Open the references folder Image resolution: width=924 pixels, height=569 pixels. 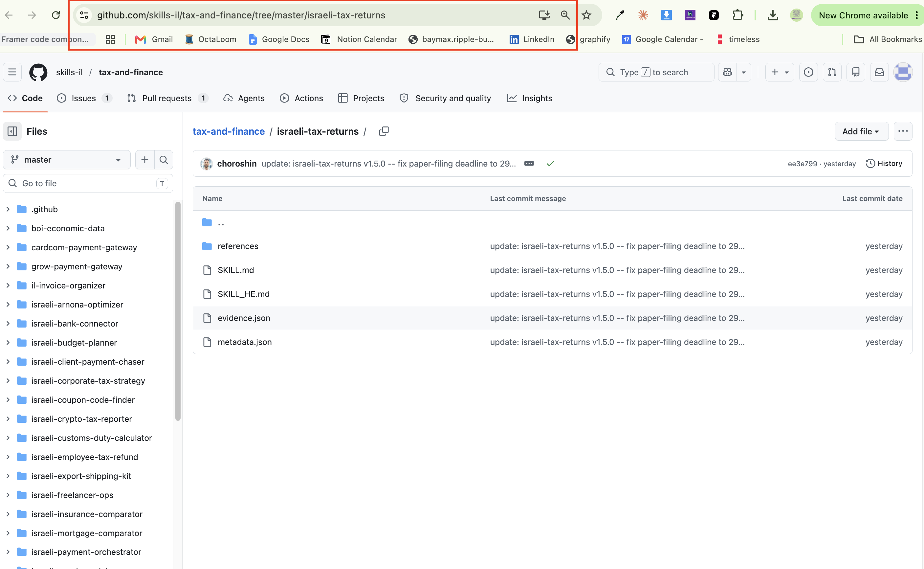point(238,246)
